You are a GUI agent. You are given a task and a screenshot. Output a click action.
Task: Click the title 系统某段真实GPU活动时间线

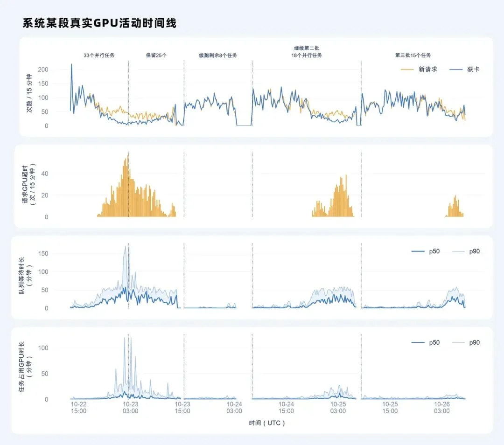point(99,23)
